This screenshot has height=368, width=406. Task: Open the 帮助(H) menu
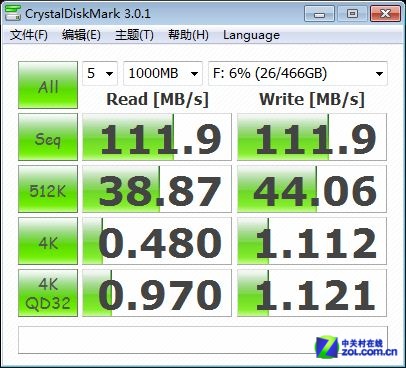188,35
